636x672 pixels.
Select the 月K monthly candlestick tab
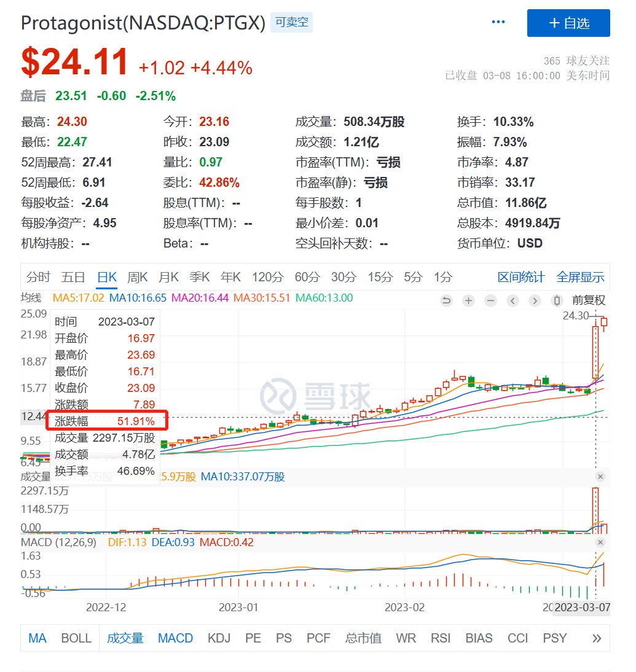[x=168, y=277]
